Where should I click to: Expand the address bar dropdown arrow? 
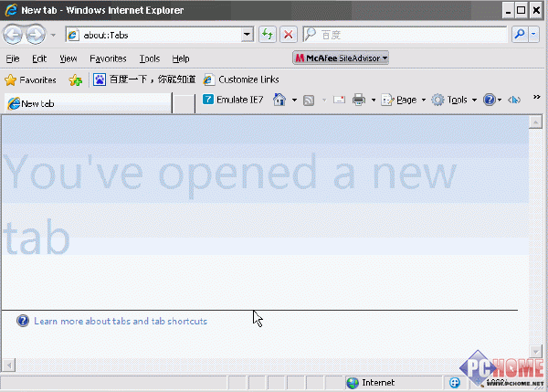248,35
